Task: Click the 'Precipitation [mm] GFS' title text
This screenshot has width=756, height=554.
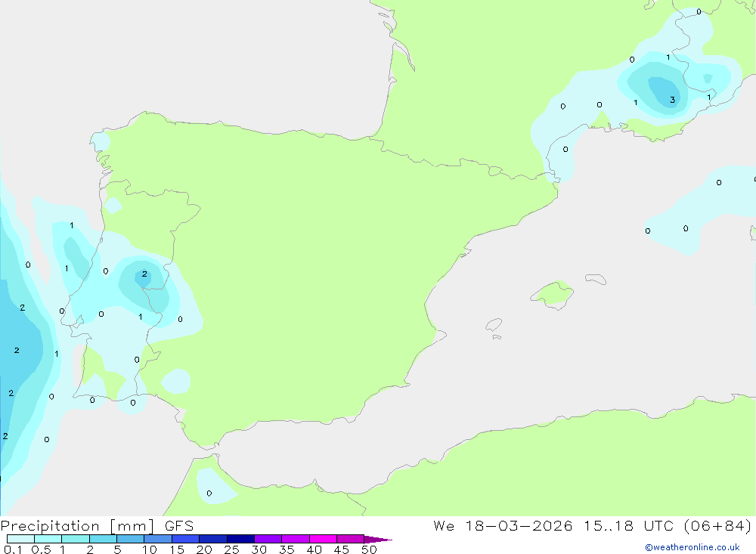Action: [x=97, y=526]
